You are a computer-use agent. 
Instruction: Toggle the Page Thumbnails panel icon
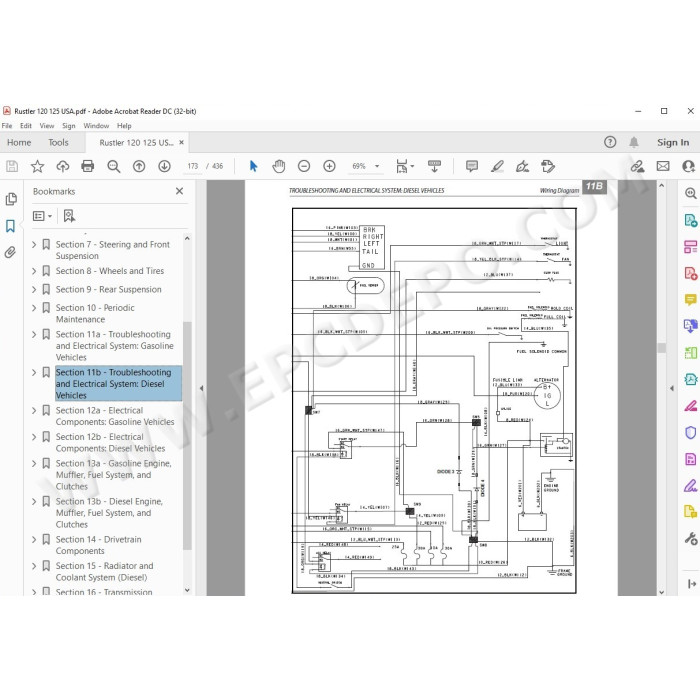11,199
